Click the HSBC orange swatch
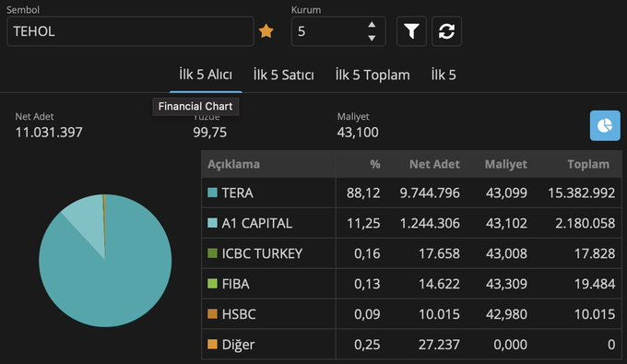This screenshot has height=364, width=627. click(x=212, y=314)
